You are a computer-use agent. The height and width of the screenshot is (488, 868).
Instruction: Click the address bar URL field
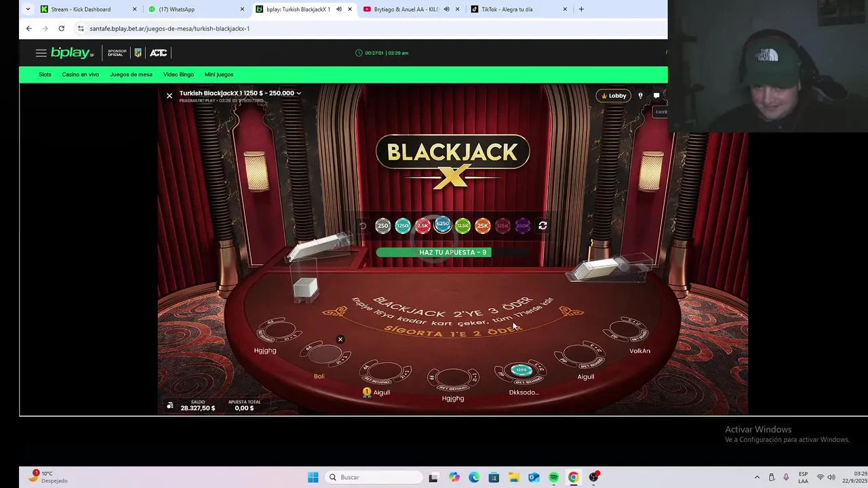click(x=370, y=28)
